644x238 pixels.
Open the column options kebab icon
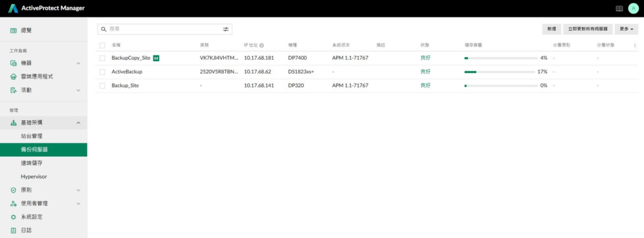(635, 45)
